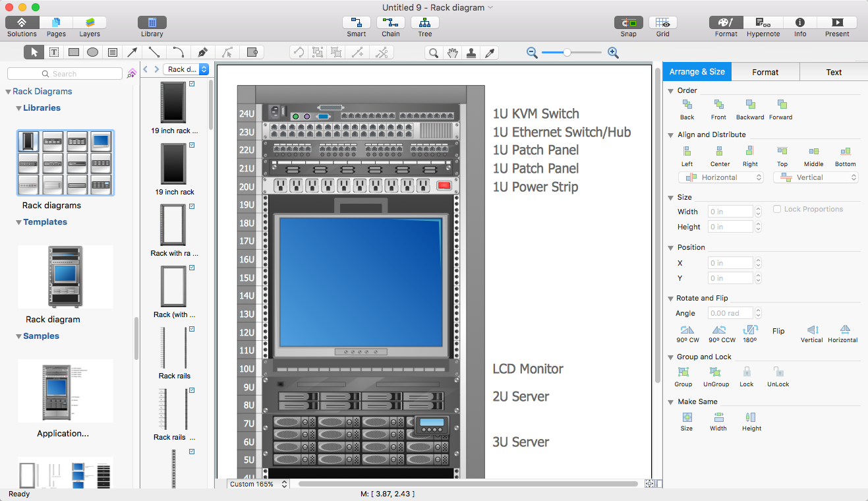868x501 pixels.
Task: Adjust the zoom level slider
Action: point(567,53)
